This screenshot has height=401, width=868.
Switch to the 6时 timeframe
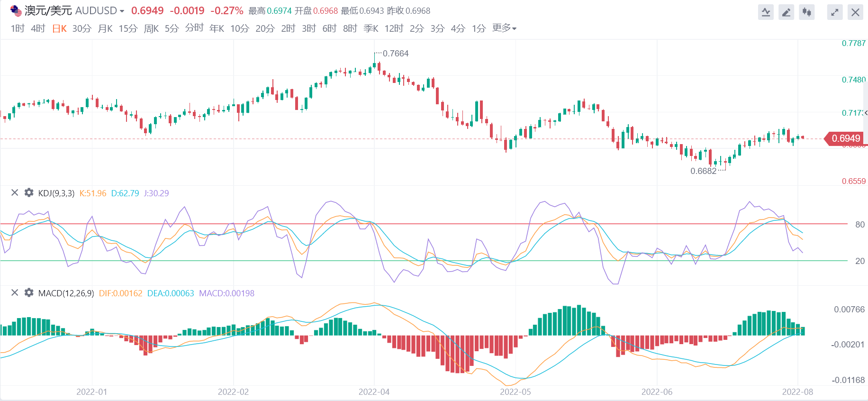point(329,28)
